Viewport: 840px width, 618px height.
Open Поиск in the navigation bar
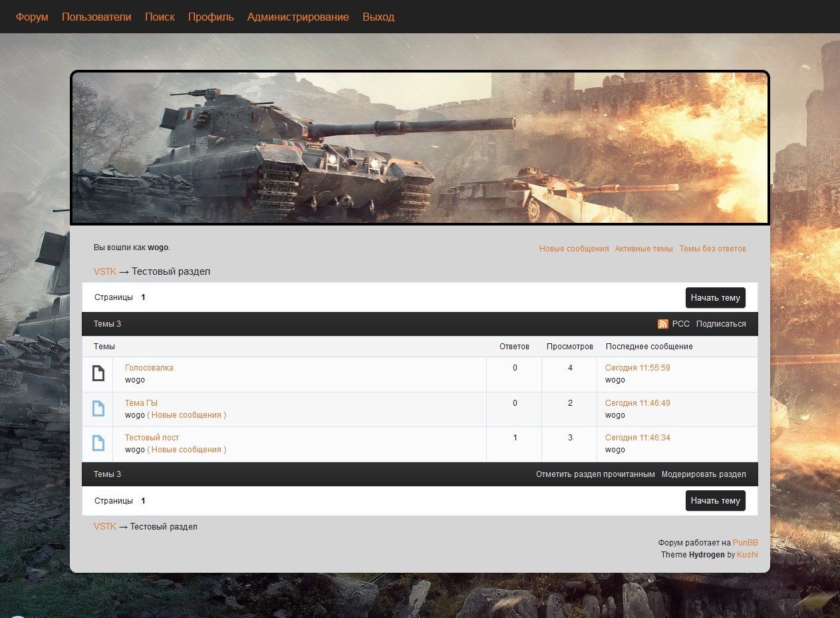point(160,17)
